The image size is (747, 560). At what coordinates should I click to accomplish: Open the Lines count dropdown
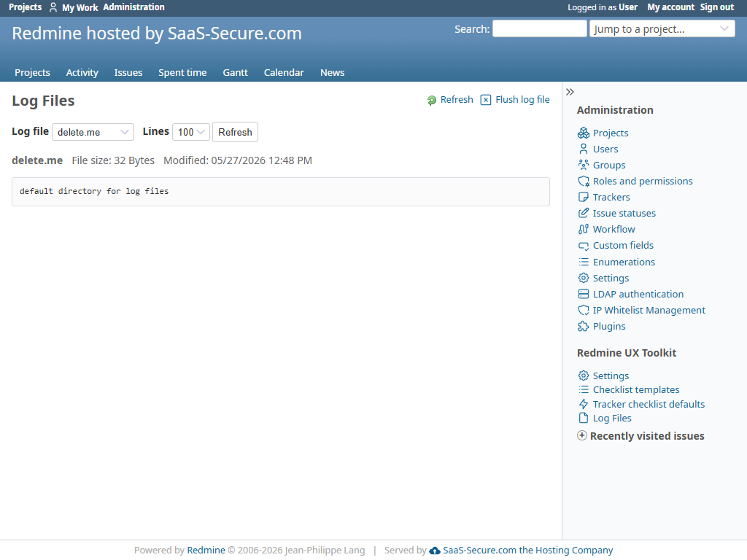point(190,132)
